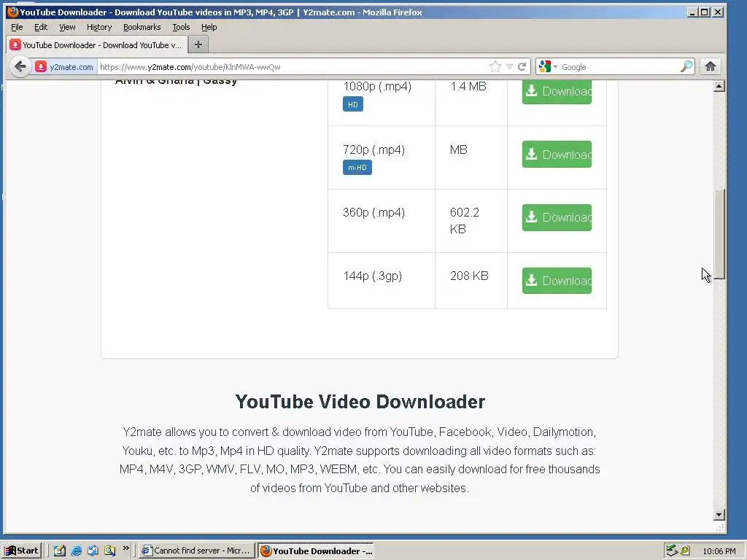Open the Bookmarks menu
The image size is (747, 560).
tap(142, 27)
